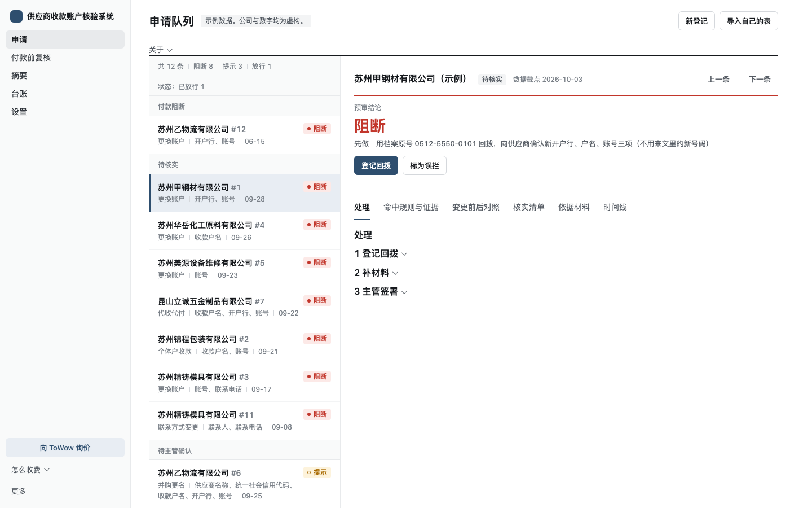
Task: Click the 付款阻断 group header
Action: pos(244,107)
